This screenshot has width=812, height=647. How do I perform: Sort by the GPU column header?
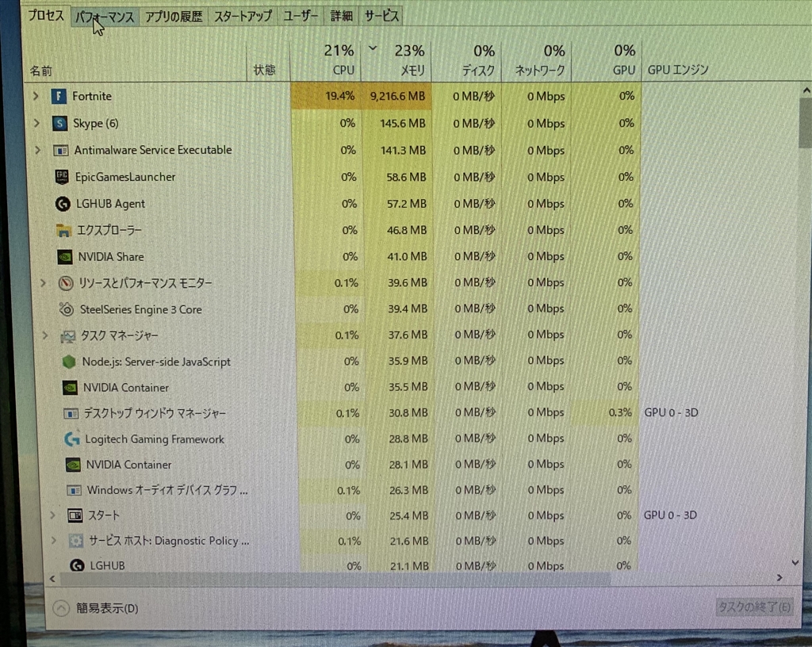(607, 60)
